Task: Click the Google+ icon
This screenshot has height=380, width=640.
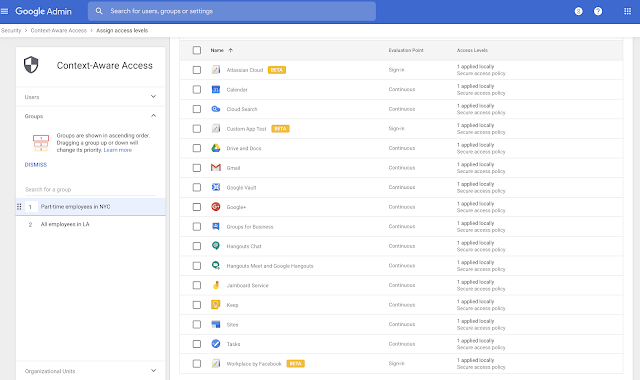Action: click(216, 207)
